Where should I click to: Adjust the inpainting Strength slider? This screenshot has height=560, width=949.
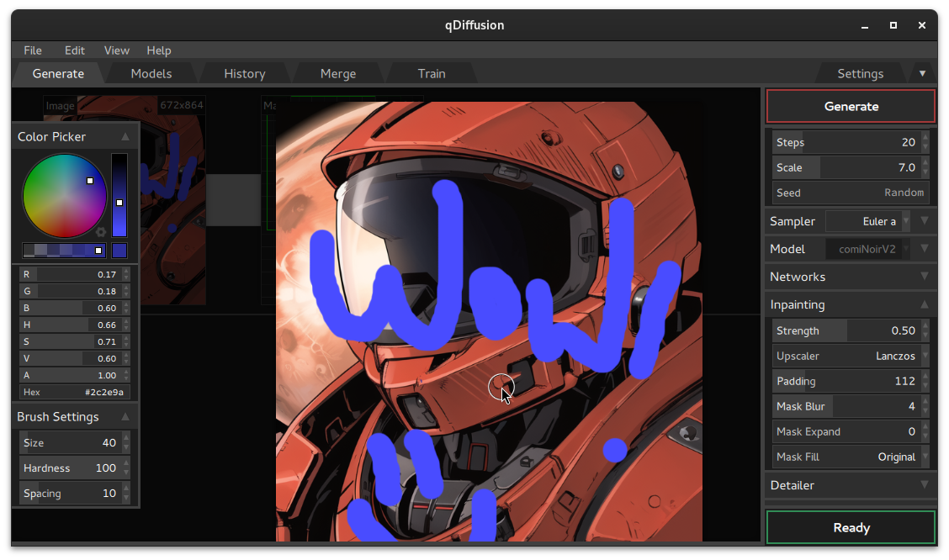pos(851,330)
